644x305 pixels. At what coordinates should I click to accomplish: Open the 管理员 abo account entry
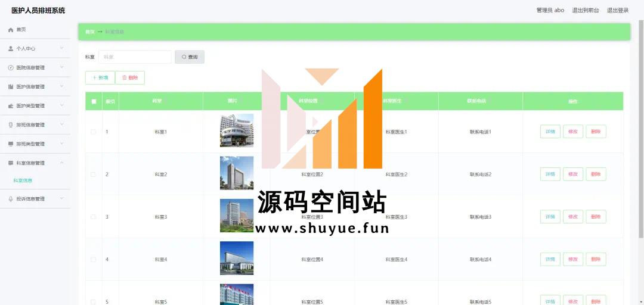(550, 10)
